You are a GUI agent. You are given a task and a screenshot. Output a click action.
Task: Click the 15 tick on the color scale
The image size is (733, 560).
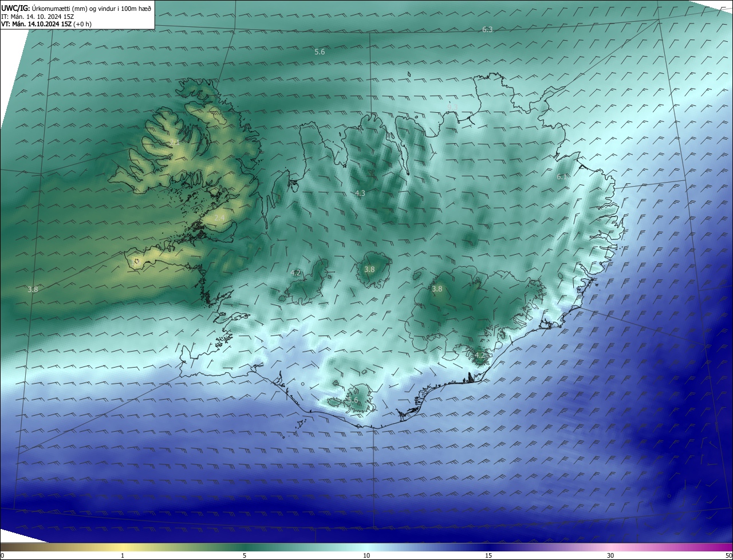[x=488, y=555]
